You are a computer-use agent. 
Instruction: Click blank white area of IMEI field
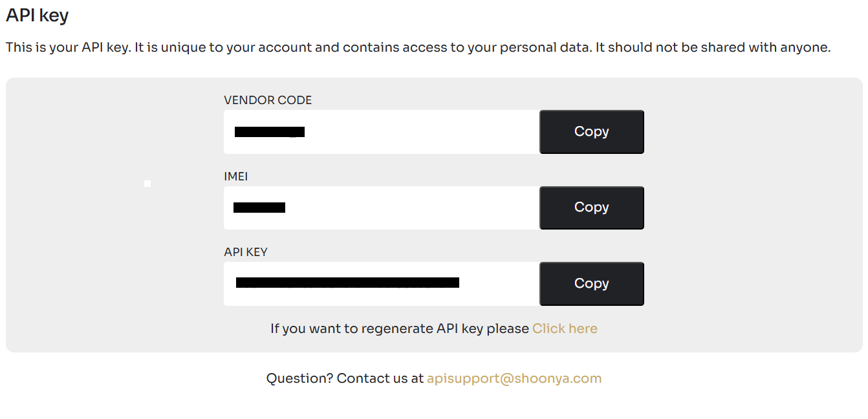coord(412,208)
